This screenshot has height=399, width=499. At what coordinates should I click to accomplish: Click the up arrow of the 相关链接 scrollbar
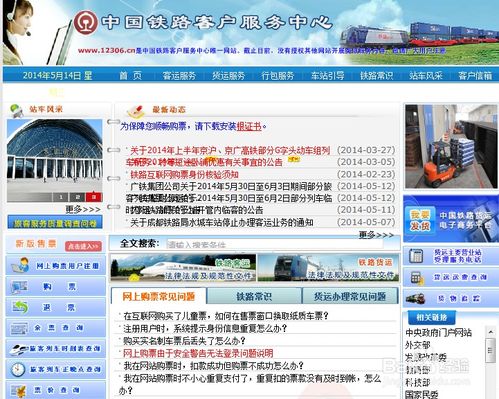click(x=490, y=332)
